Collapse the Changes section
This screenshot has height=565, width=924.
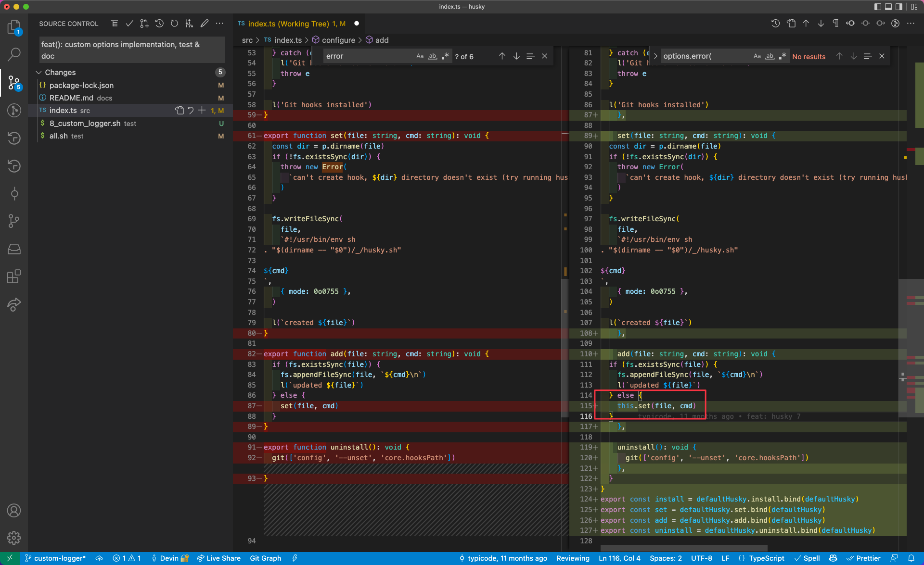tap(39, 73)
